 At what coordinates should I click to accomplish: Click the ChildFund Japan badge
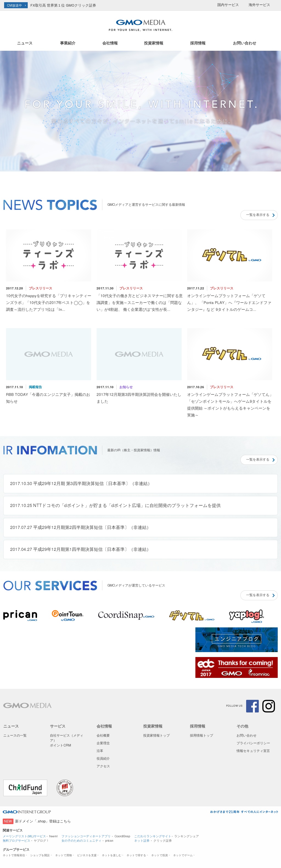pos(25,788)
